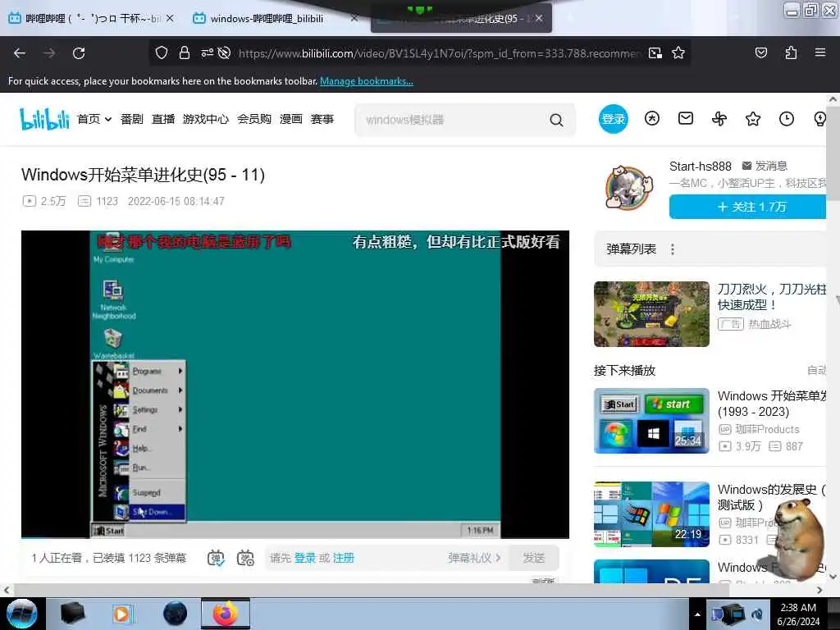
Task: Open the media player taskbar icon
Action: tap(122, 614)
